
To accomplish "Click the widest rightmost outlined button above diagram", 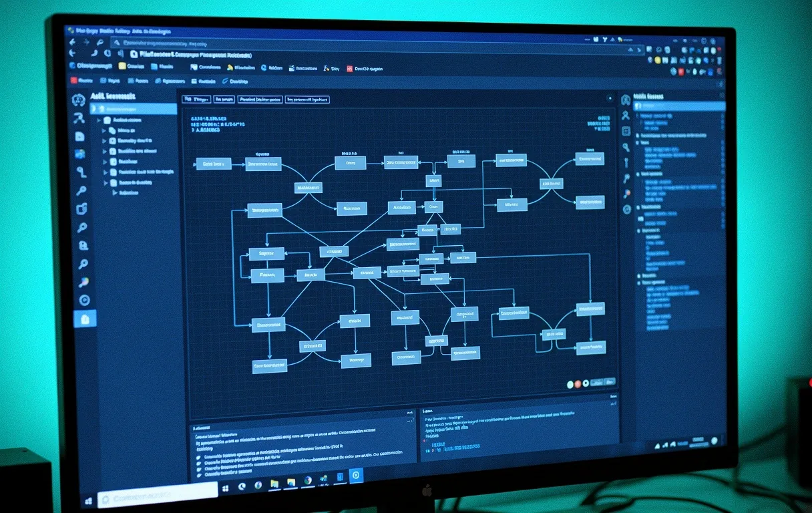I will pos(307,100).
